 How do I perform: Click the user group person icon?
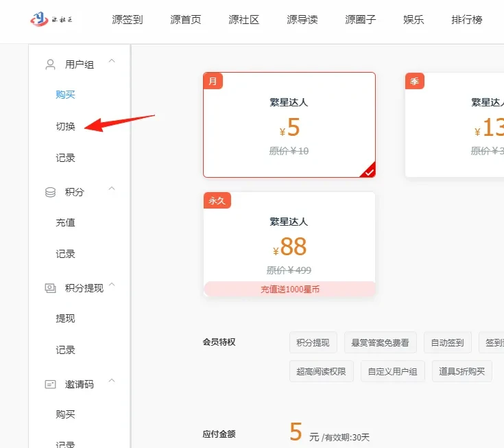pos(50,64)
